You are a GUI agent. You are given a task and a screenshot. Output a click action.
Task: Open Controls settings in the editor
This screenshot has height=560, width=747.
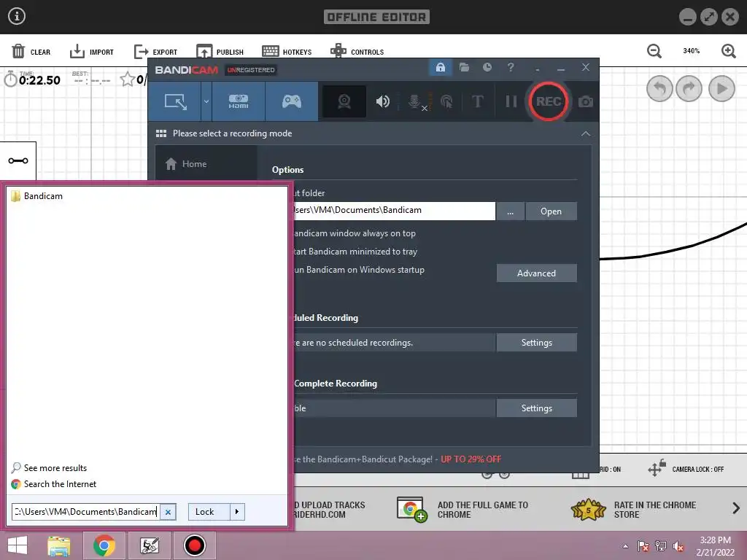tap(357, 52)
